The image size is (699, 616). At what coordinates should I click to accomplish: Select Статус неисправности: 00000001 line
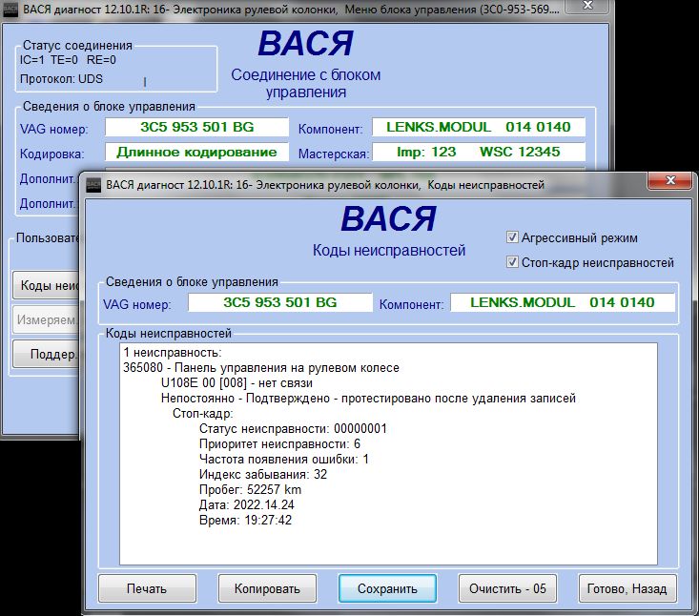[293, 428]
